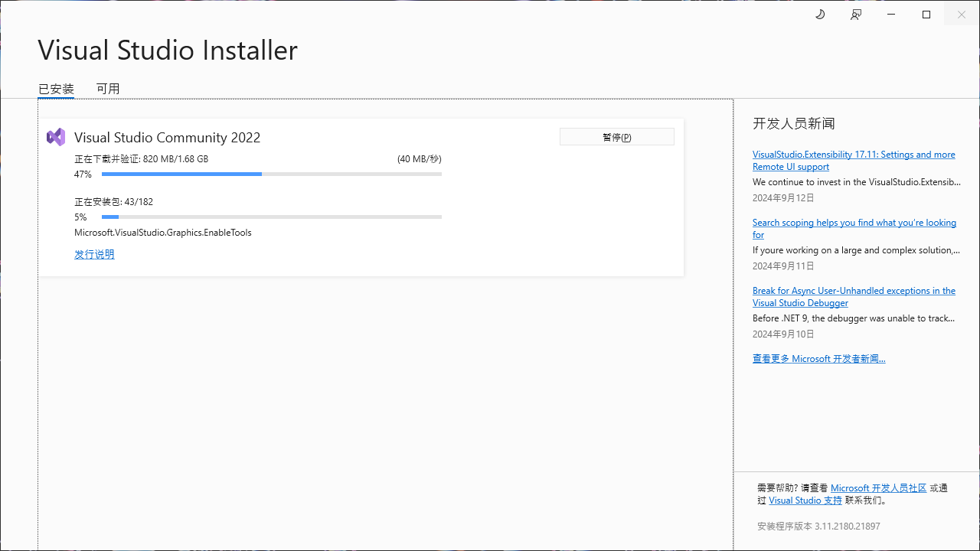Open the VisualStudio.Extensibility 17.11 Remote UI article
Image resolution: width=980 pixels, height=551 pixels.
(x=854, y=160)
